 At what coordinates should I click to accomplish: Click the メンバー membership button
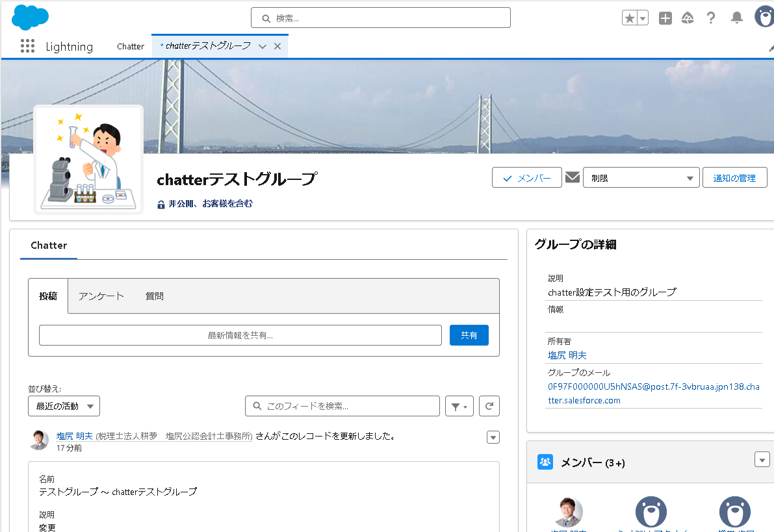[526, 178]
